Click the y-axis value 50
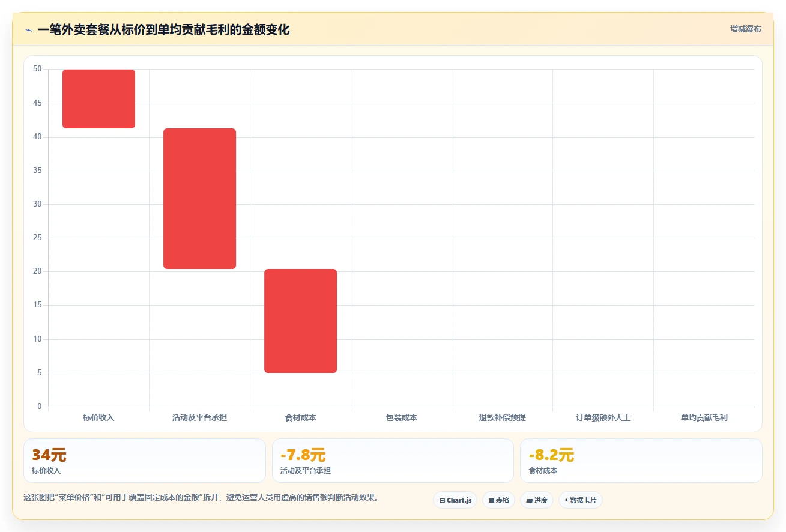 (x=37, y=69)
